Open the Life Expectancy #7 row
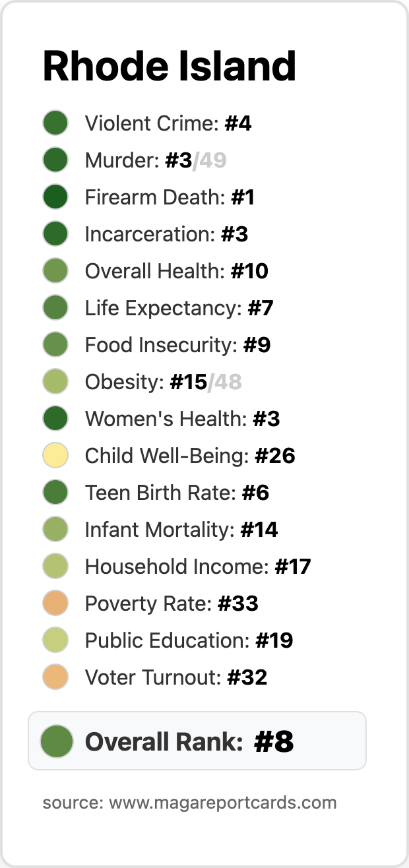The height and width of the screenshot is (868, 409). point(158,308)
